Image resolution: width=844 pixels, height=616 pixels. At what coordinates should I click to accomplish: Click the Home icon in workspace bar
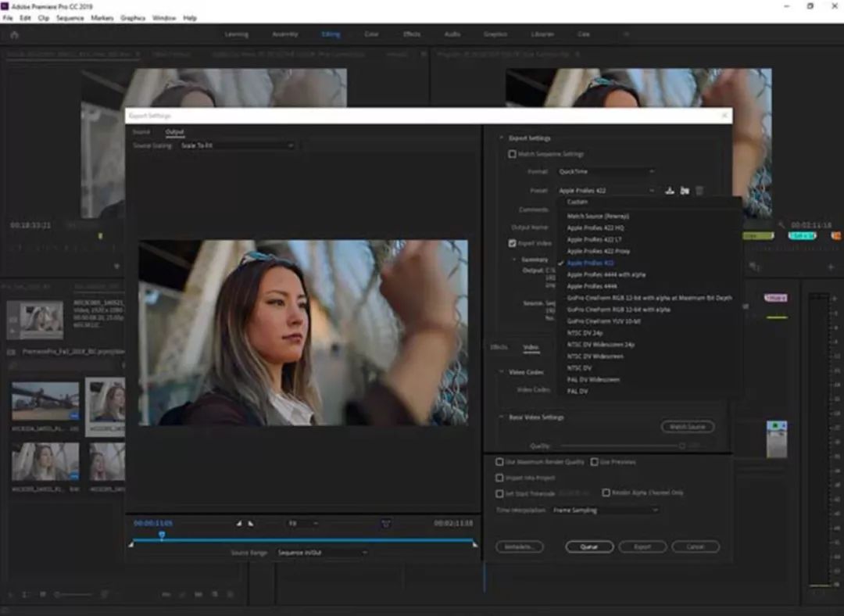click(15, 35)
